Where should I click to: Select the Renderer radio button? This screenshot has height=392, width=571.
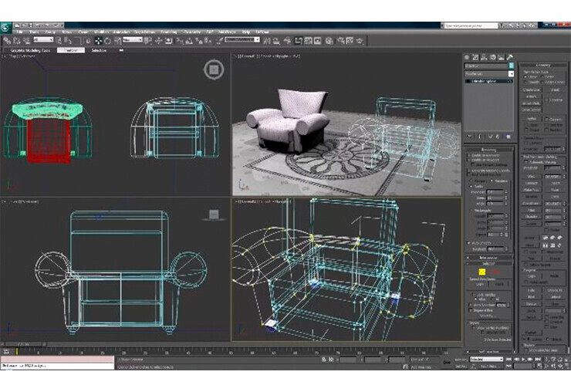[x=492, y=181]
